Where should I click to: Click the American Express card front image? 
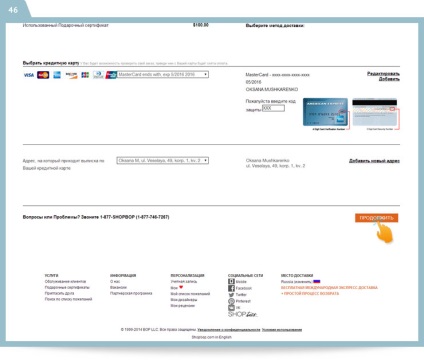tap(325, 112)
